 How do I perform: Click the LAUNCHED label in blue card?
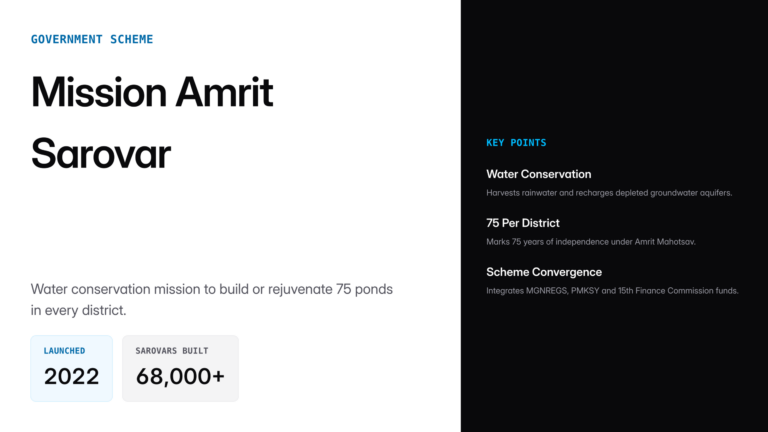pyautogui.click(x=64, y=351)
